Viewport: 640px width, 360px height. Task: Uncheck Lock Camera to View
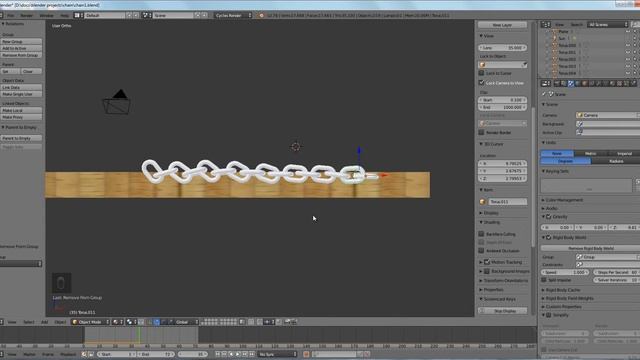(x=482, y=83)
